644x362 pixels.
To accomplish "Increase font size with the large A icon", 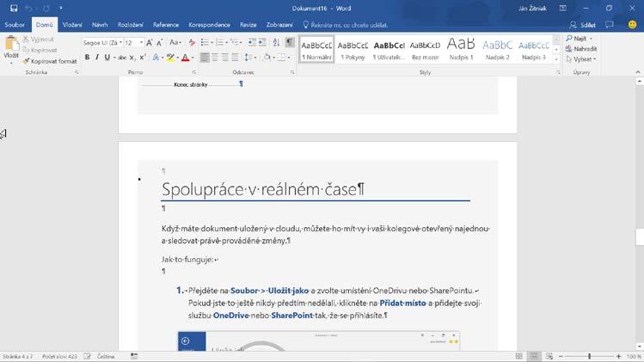I will point(150,42).
